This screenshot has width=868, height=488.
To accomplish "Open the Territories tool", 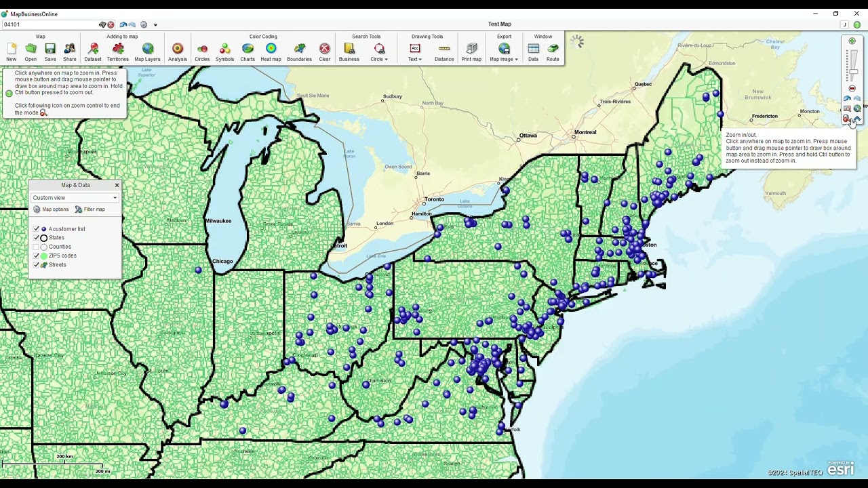I will pos(117,52).
